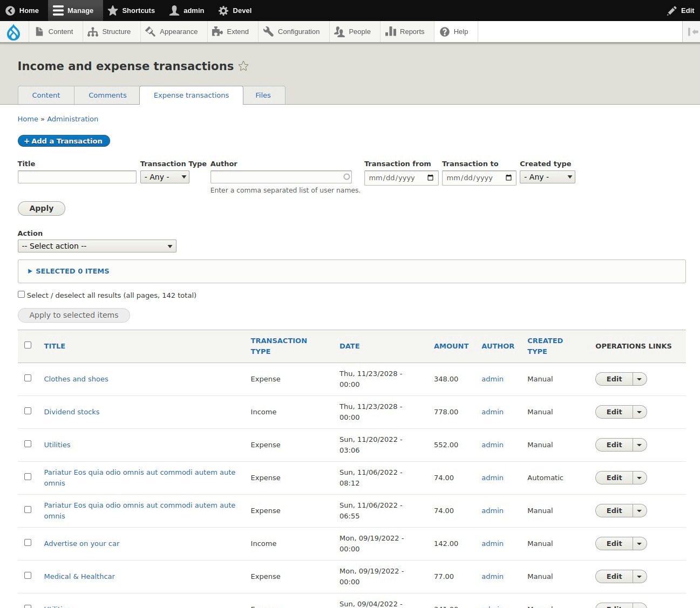Image resolution: width=700 pixels, height=608 pixels.
Task: Switch to the Comments tab
Action: (107, 95)
